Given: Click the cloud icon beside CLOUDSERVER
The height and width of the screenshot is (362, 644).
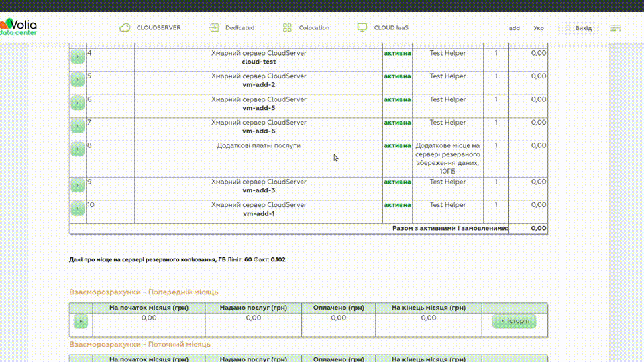Looking at the screenshot, I should (x=125, y=28).
